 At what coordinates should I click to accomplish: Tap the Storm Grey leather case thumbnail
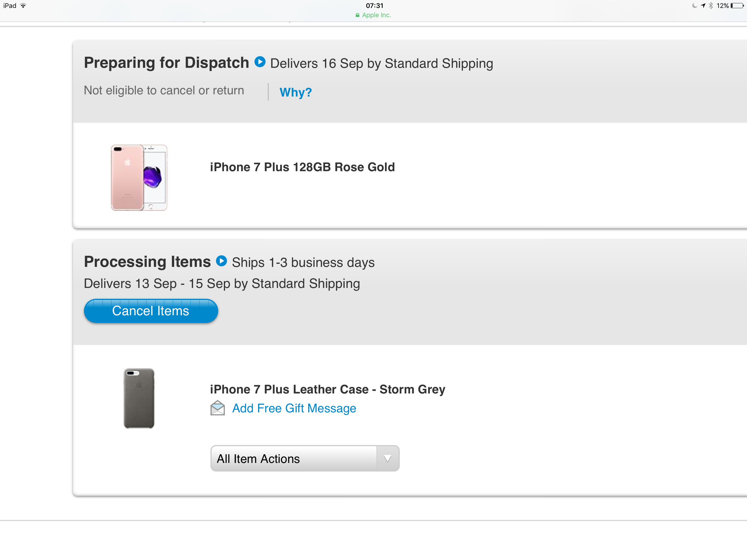point(139,398)
